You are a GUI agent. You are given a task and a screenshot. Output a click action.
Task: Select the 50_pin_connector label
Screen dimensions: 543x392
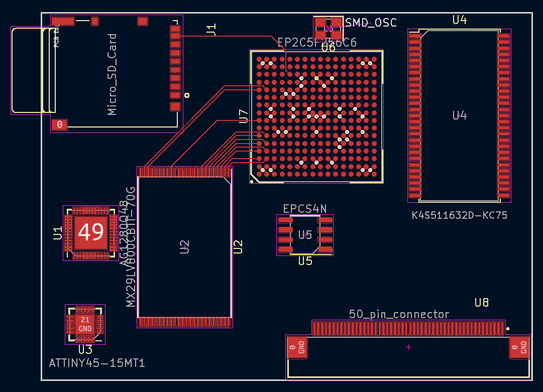(399, 314)
